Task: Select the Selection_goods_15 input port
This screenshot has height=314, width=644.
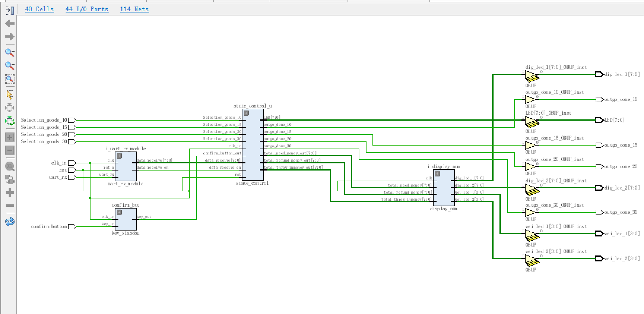Action: 72,127
